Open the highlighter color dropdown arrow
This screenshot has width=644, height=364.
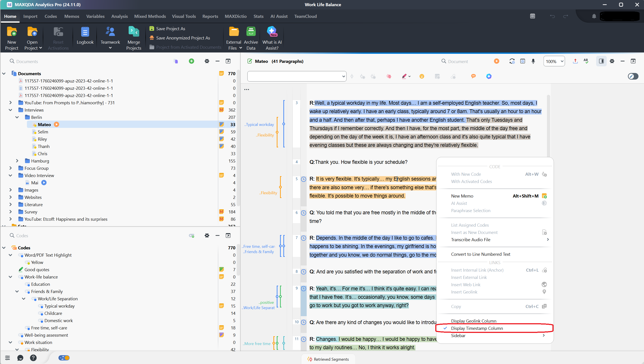point(409,77)
